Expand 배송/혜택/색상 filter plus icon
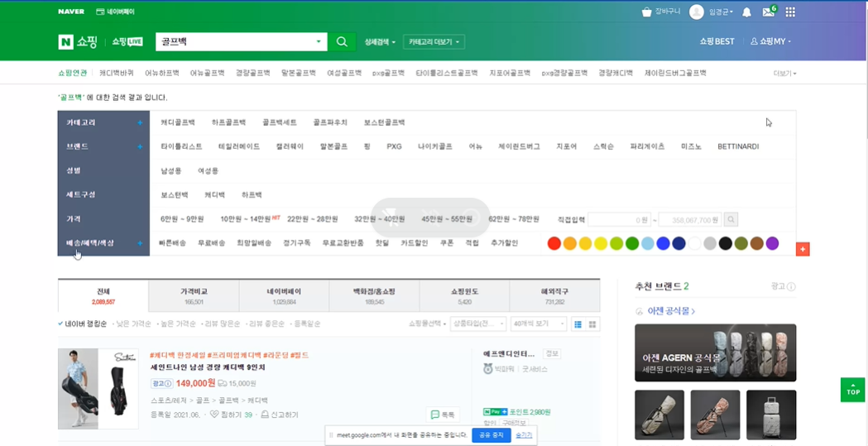Image resolution: width=868 pixels, height=446 pixels. coord(140,243)
